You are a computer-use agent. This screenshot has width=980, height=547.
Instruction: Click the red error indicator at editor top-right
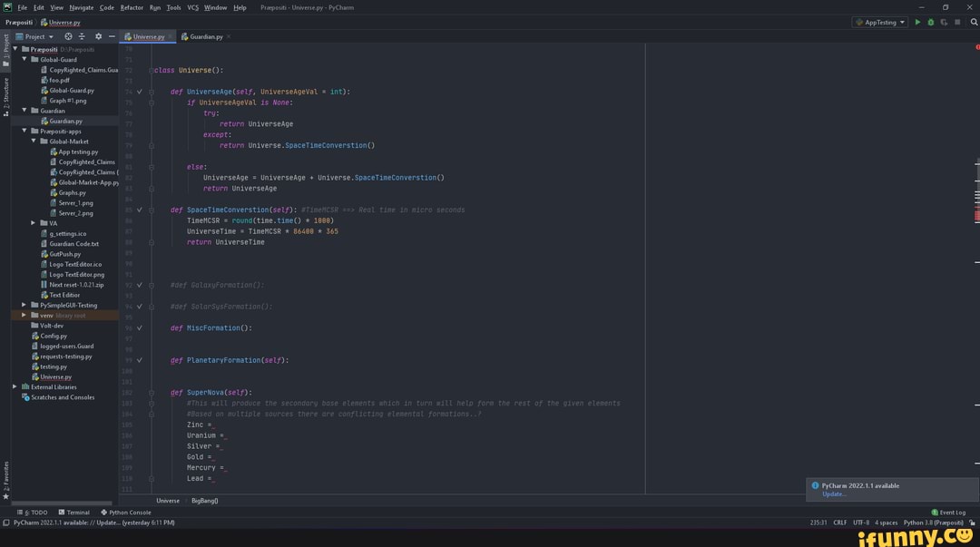click(976, 47)
